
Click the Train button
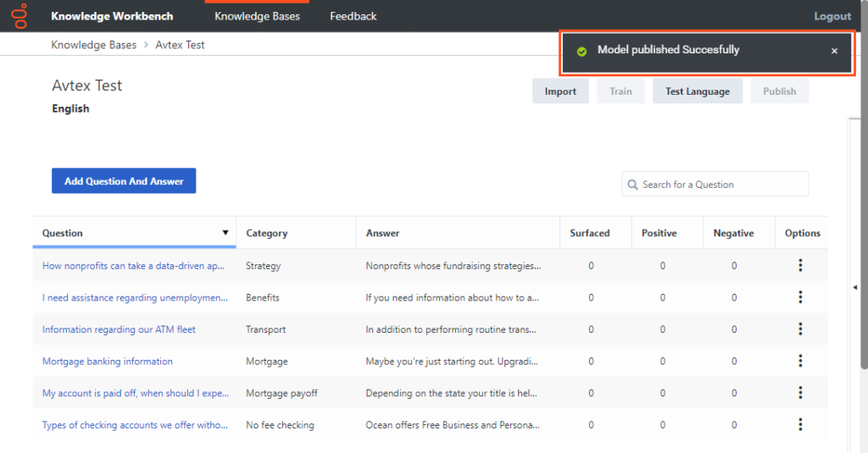point(620,91)
